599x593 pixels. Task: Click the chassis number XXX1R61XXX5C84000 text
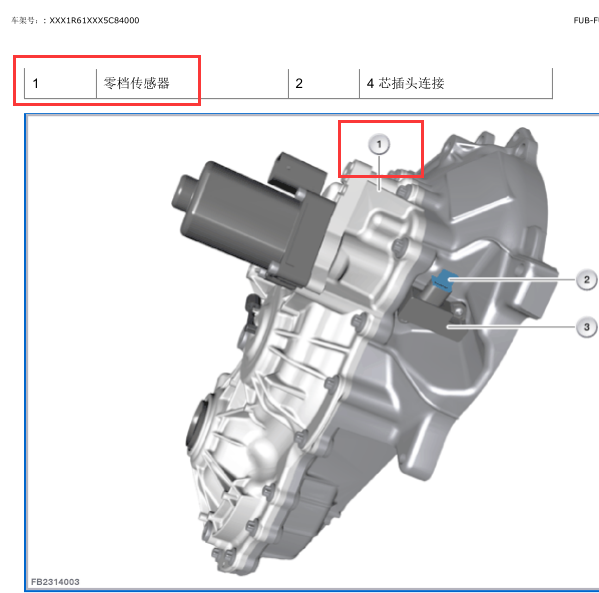coord(94,21)
